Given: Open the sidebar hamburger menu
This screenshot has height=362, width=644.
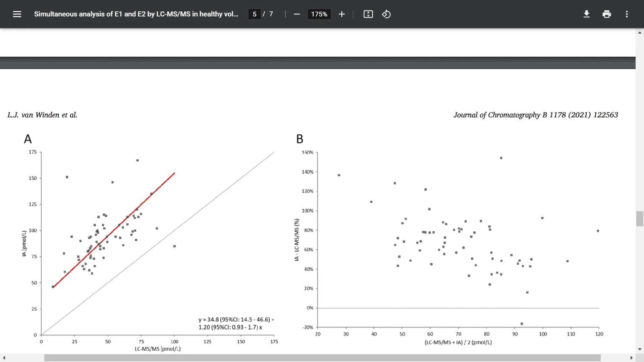Looking at the screenshot, I should pyautogui.click(x=17, y=14).
